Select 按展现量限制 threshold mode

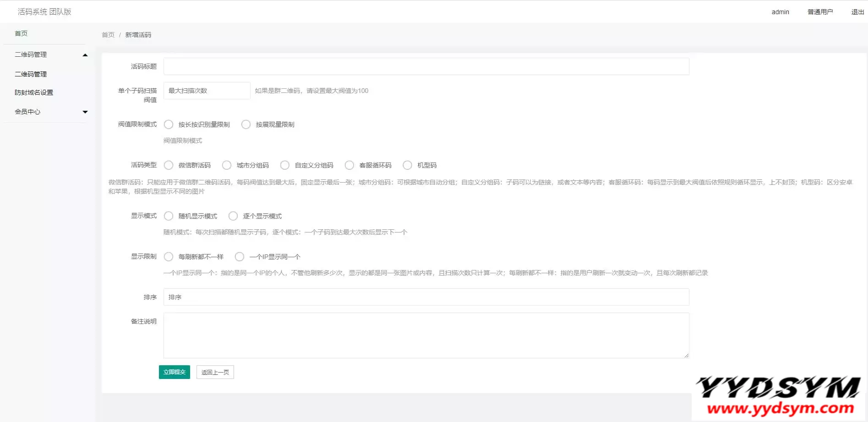(246, 124)
